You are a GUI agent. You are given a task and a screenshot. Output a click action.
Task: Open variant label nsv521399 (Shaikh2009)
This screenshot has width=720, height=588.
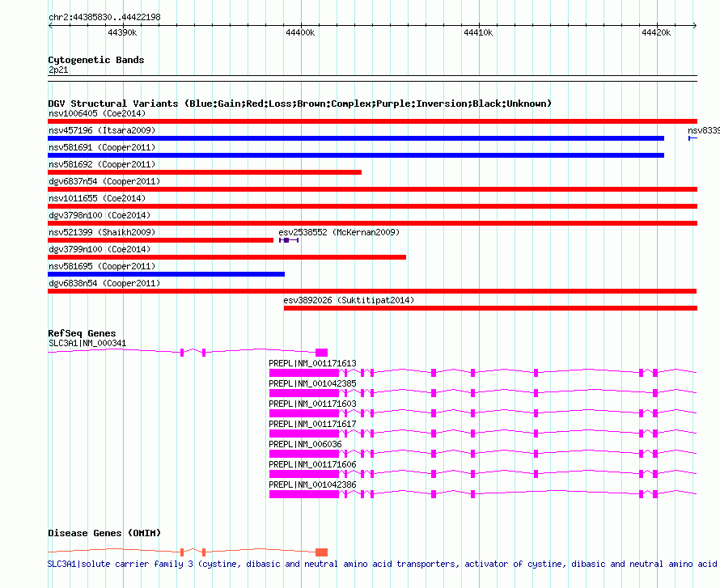pyautogui.click(x=102, y=232)
